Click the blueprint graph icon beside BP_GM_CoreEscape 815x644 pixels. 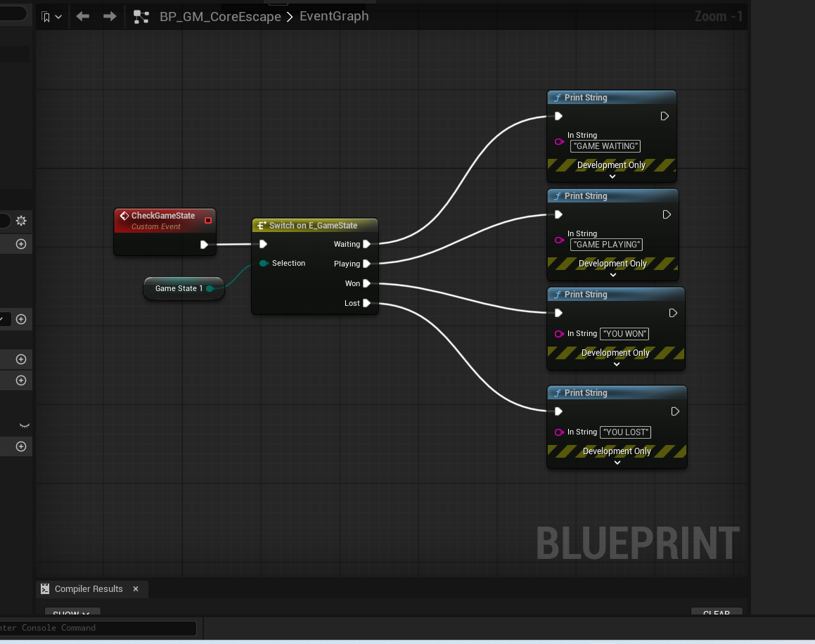141,17
